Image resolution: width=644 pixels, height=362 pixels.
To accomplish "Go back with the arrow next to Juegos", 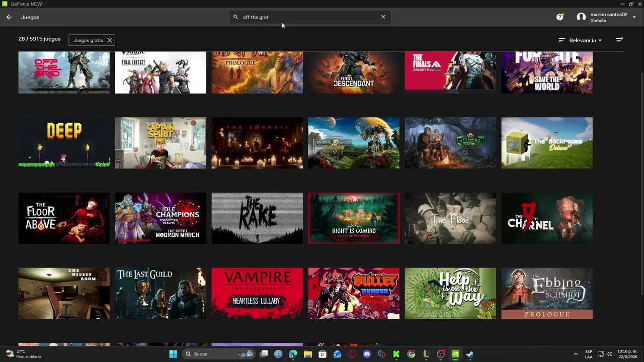I will tap(9, 17).
